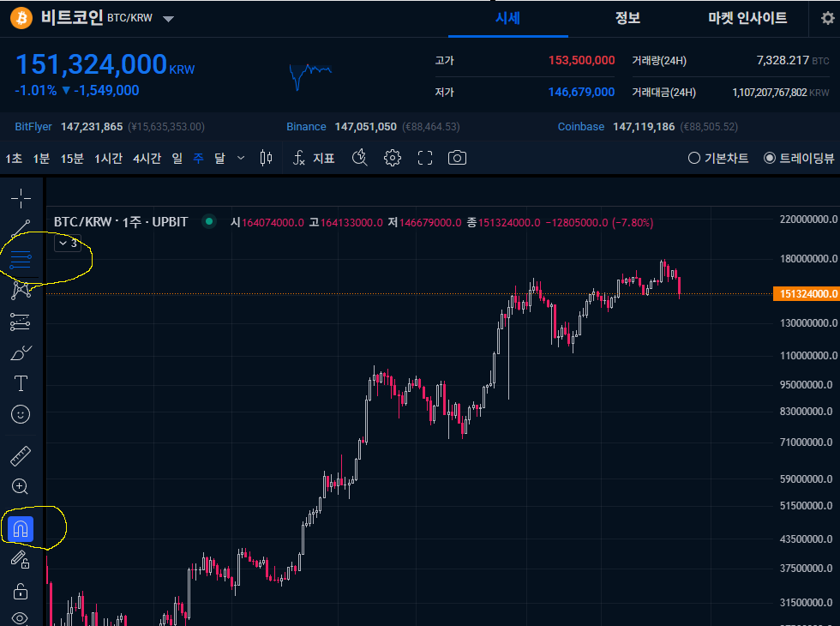Click the green market status dot
840x626 pixels.
coord(209,221)
